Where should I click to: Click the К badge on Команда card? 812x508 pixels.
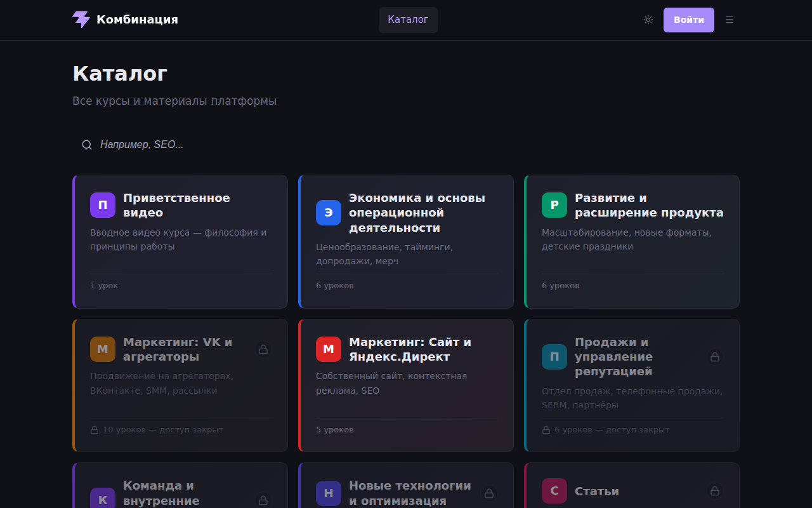102,499
